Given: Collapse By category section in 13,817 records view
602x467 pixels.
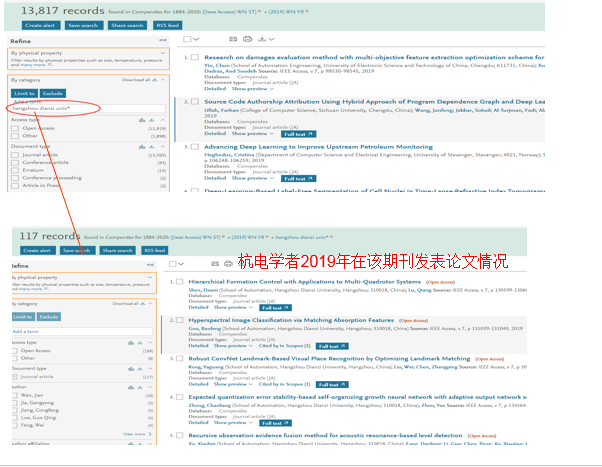Looking at the screenshot, I should pyautogui.click(x=163, y=80).
